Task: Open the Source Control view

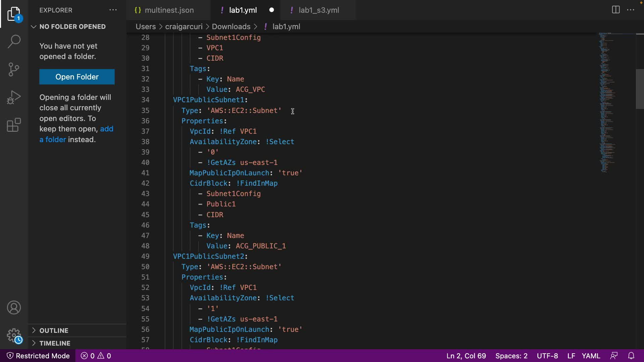Action: click(14, 69)
